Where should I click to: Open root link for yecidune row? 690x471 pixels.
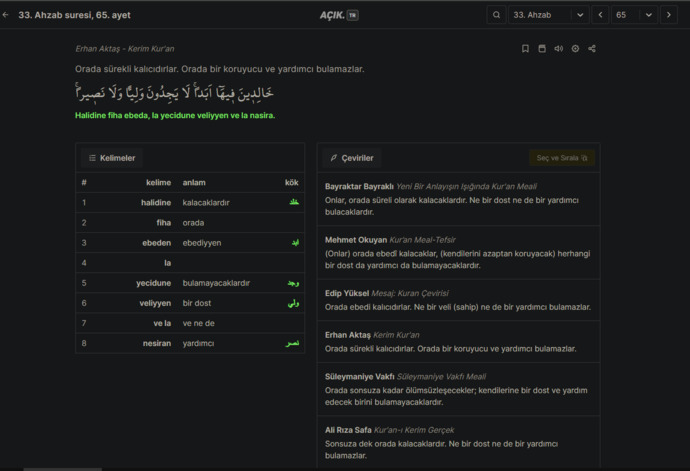point(294,283)
